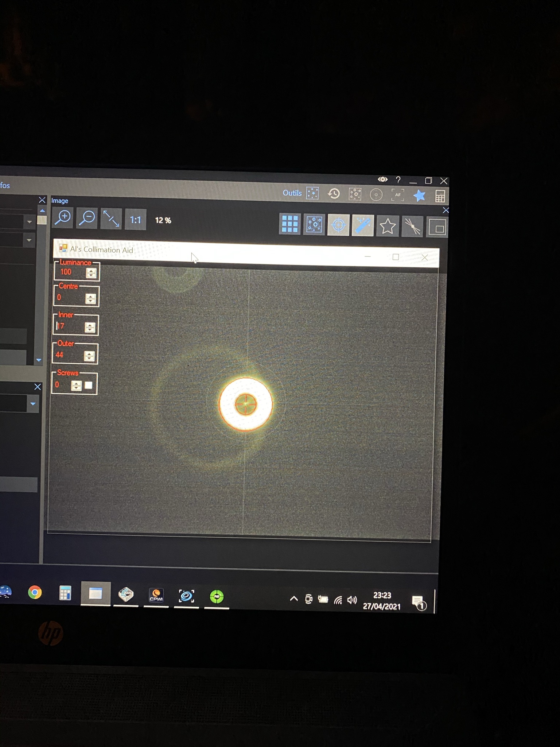Open the star field tool beside Outils
The image size is (560, 747).
[312, 193]
